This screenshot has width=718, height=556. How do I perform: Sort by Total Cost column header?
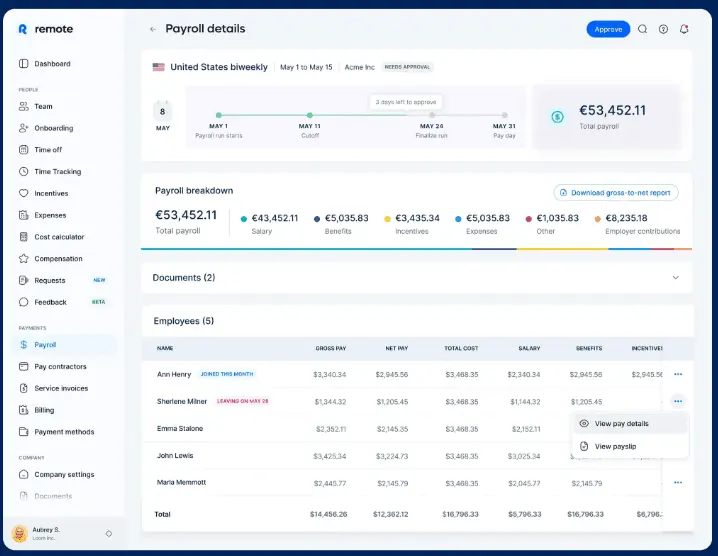coord(461,348)
